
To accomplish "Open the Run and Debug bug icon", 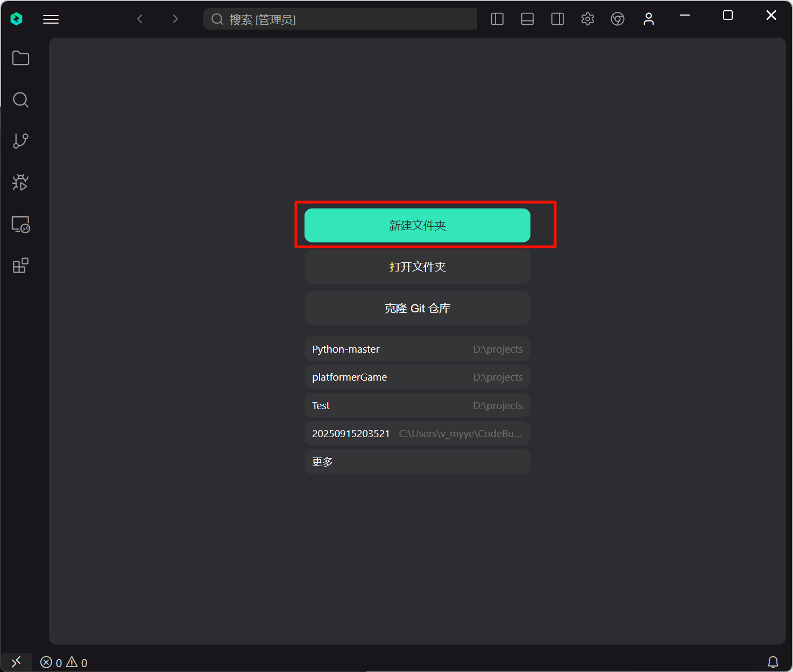I will (x=20, y=182).
